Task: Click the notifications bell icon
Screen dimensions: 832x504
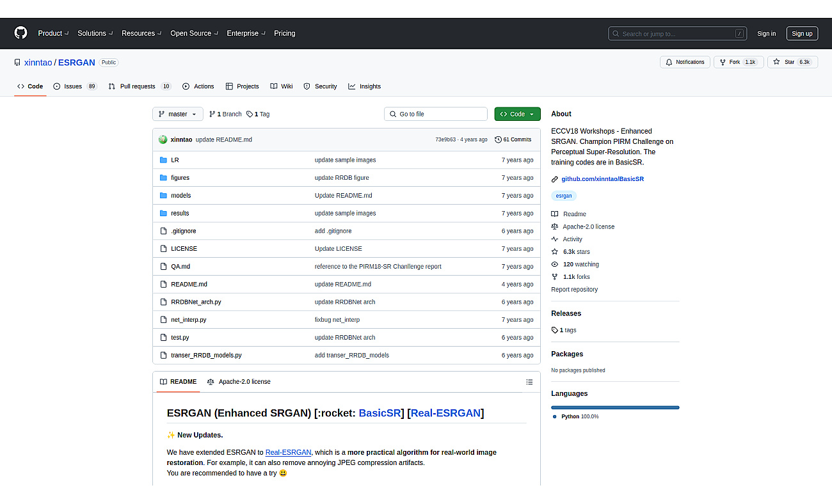Action: 669,62
